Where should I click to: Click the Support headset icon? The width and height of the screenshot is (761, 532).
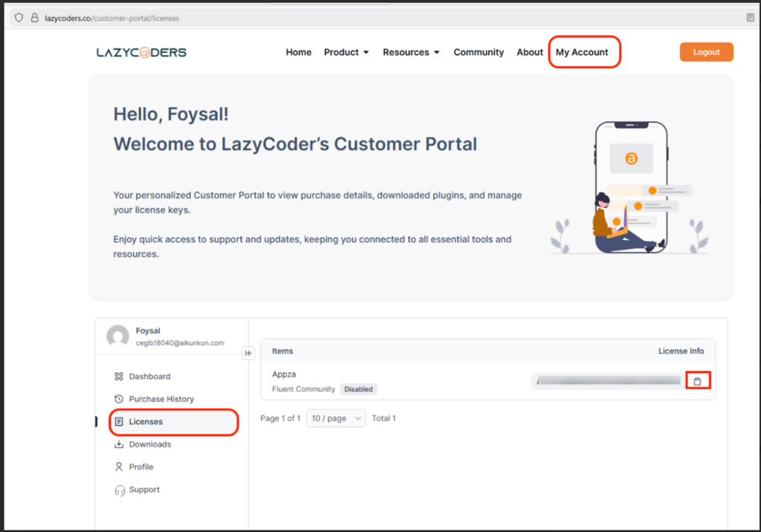(x=119, y=490)
